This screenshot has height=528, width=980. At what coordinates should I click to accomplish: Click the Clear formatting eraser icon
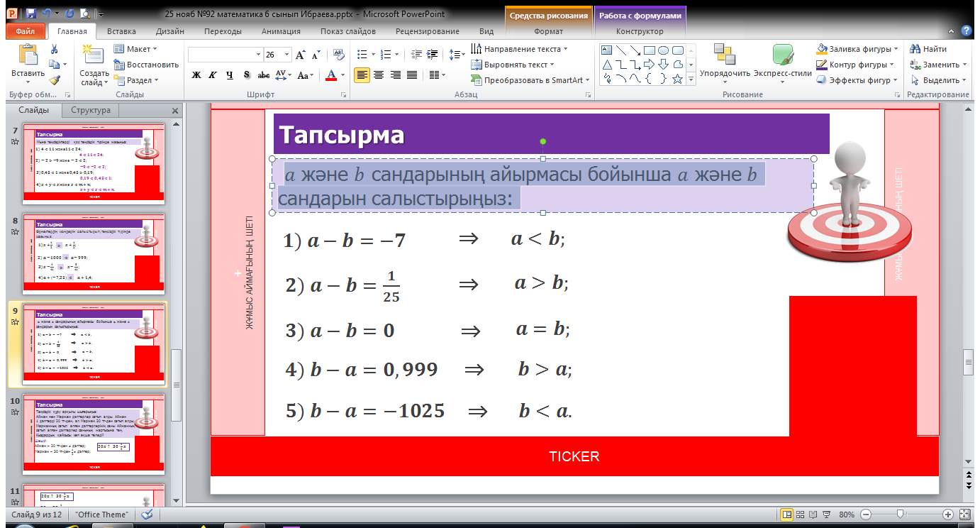338,55
